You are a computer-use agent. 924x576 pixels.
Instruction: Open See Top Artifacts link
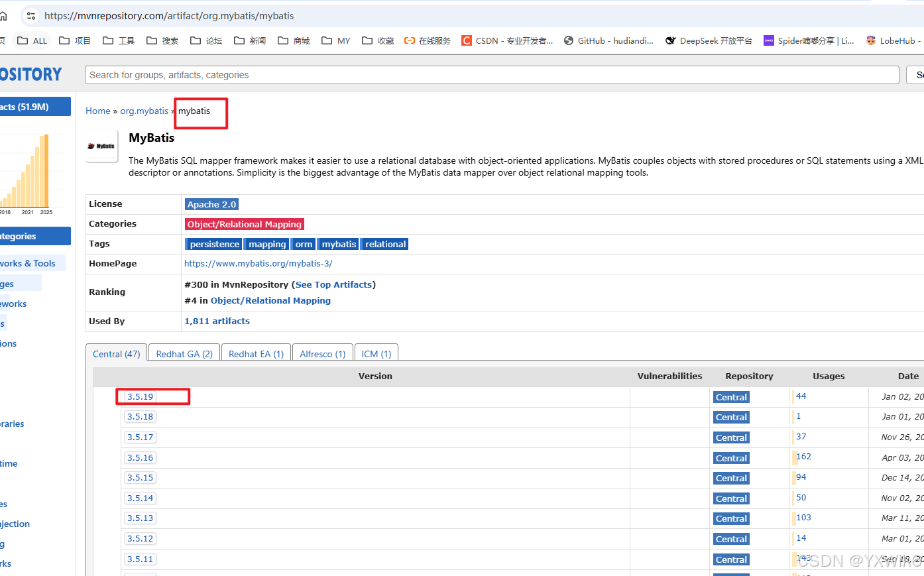click(334, 284)
